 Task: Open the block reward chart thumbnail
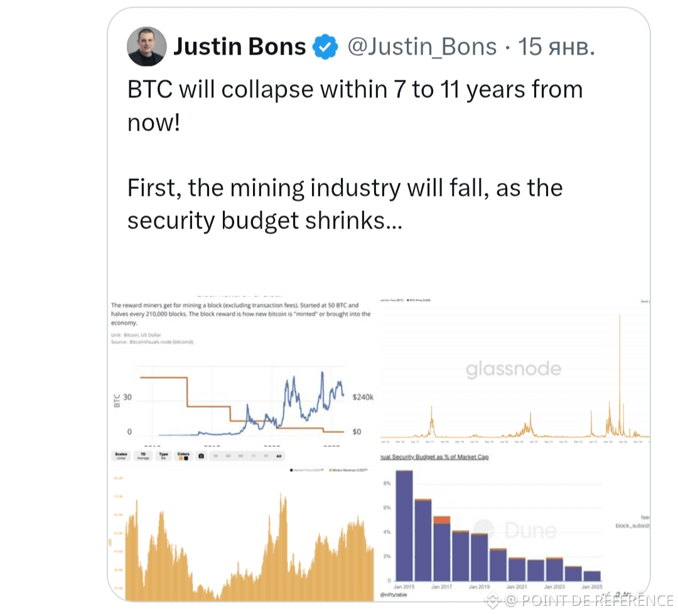coord(242,370)
